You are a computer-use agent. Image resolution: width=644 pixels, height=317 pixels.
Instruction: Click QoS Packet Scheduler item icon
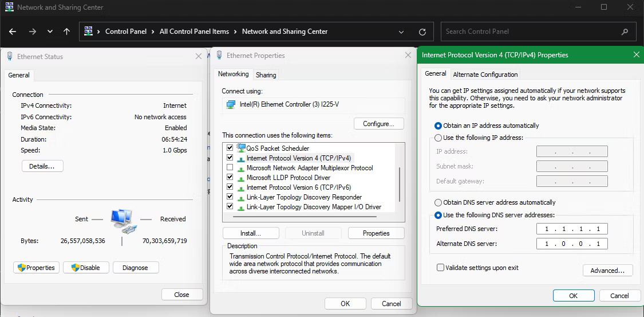241,147
